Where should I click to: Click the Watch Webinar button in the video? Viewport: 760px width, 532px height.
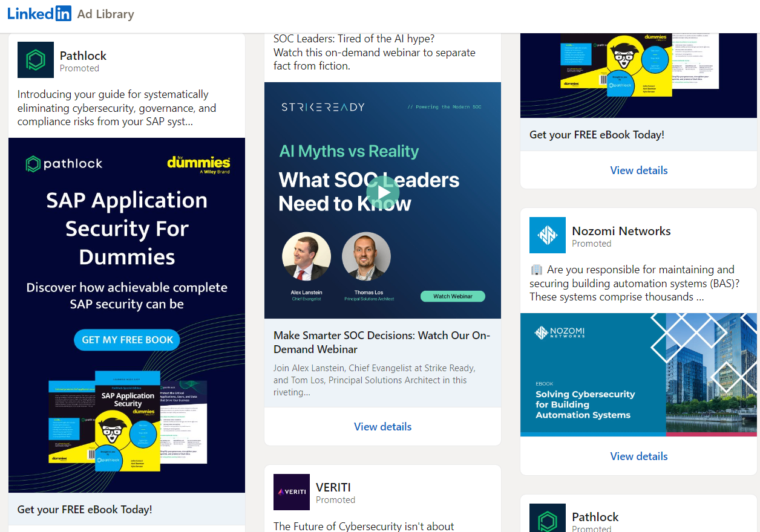(453, 296)
